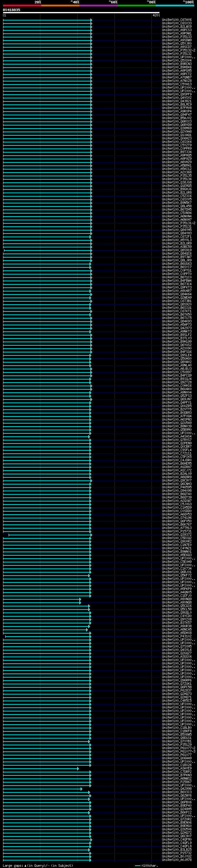Select the UniRef100_B9HDK6 label
The height and width of the screenshot is (868, 197).
[x=177, y=67]
